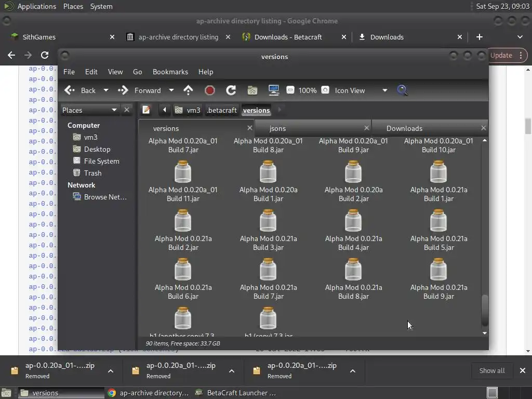
Task: Reload the current folder view
Action: point(231,90)
